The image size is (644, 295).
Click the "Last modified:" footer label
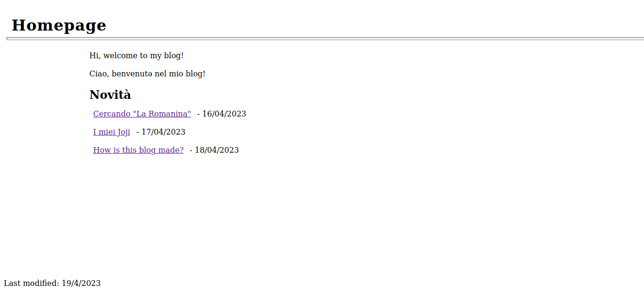(x=32, y=283)
